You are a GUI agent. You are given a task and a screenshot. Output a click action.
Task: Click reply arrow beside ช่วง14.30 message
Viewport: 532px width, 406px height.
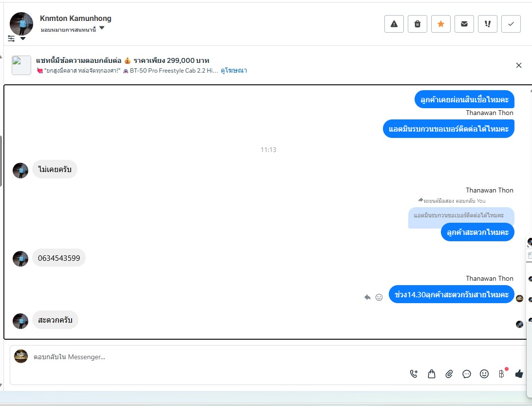pos(367,297)
